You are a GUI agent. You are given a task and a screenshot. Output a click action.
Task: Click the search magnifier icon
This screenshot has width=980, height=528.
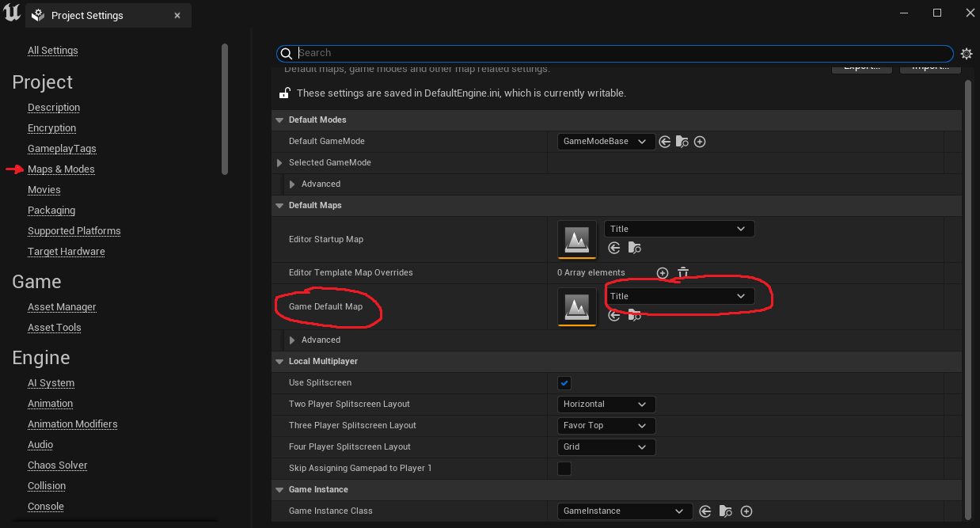click(287, 53)
